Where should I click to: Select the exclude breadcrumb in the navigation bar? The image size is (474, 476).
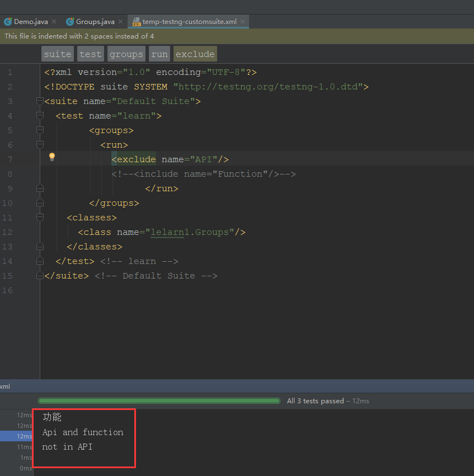pyautogui.click(x=195, y=54)
